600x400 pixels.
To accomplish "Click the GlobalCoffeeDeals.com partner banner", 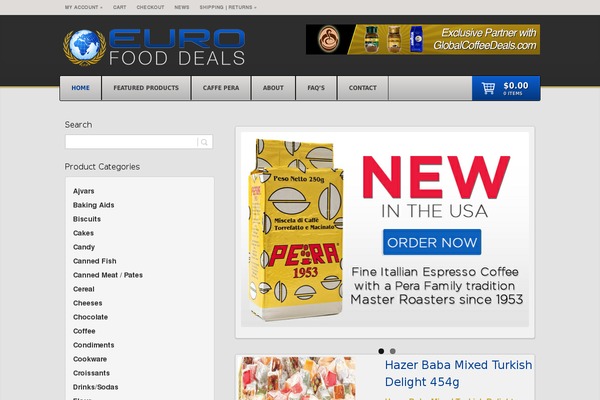I will click(x=423, y=39).
